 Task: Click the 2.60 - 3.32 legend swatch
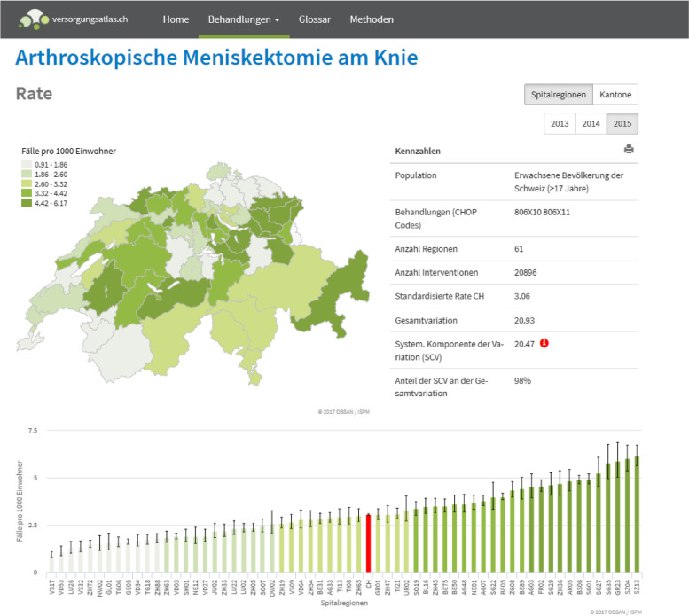(27, 184)
